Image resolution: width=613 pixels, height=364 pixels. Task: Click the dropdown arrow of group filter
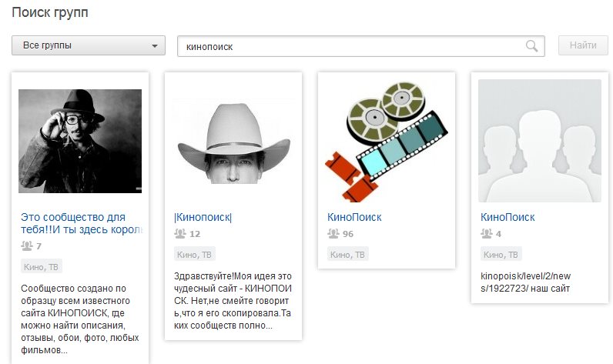pyautogui.click(x=155, y=45)
